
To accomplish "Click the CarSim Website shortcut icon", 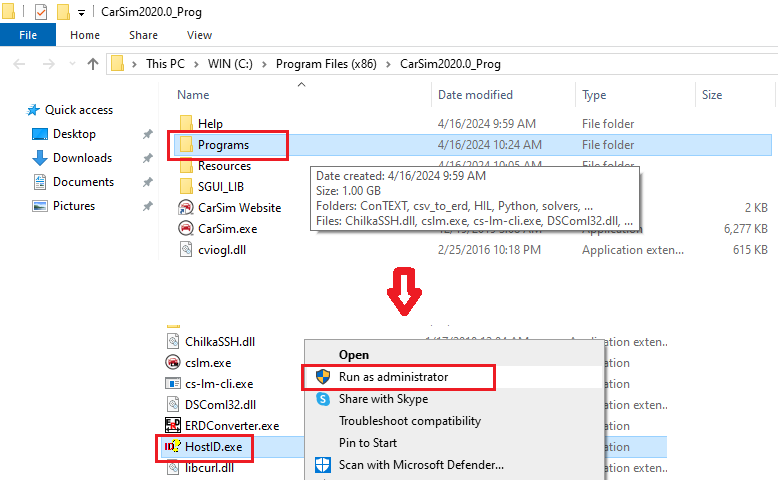I will coord(186,207).
